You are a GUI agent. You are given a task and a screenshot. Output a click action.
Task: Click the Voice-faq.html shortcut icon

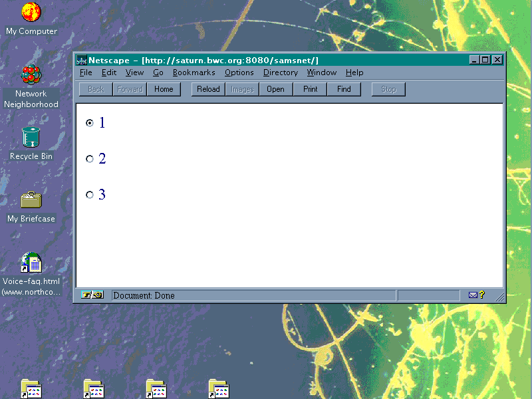pyautogui.click(x=31, y=263)
